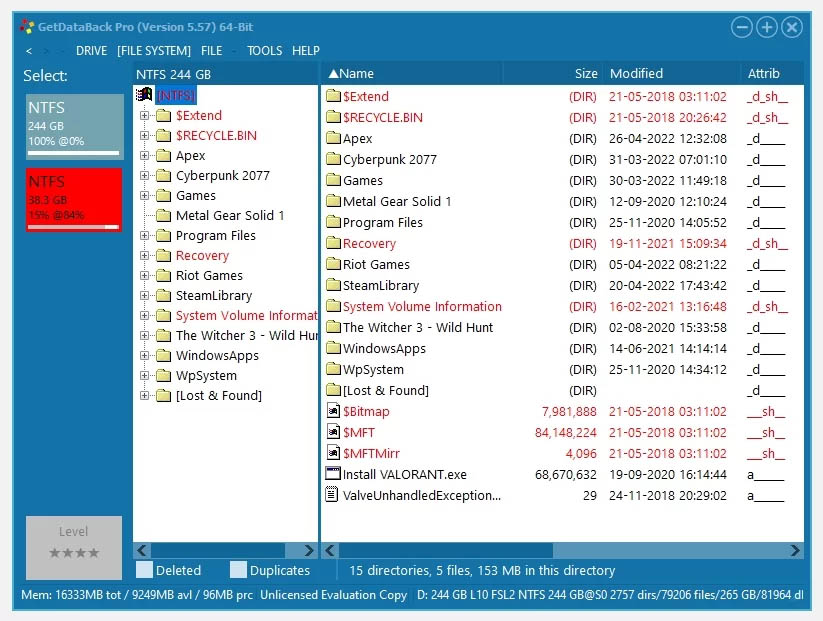The image size is (823, 621).
Task: Expand the Apex tree node
Action: click(144, 155)
